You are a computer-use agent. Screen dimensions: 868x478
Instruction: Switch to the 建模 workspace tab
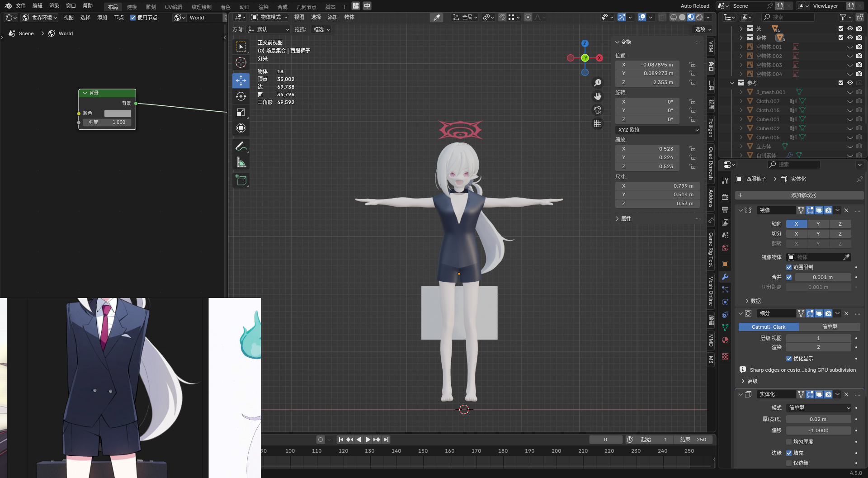[x=132, y=7]
